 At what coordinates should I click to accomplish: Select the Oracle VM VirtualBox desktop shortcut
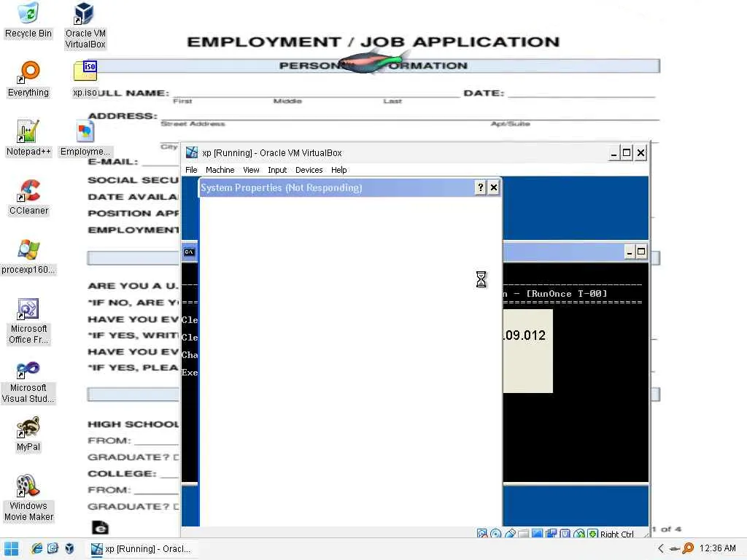(x=85, y=26)
